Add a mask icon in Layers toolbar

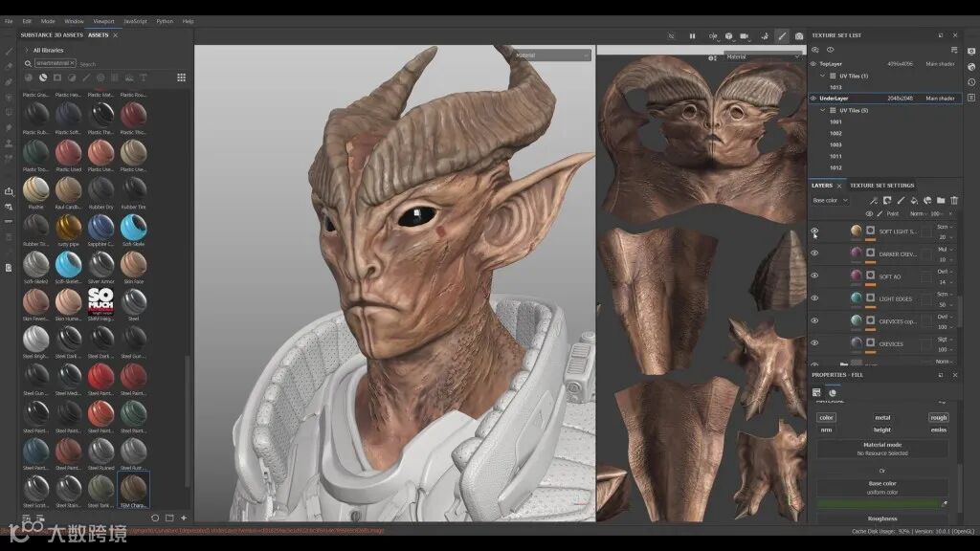pyautogui.click(x=887, y=201)
